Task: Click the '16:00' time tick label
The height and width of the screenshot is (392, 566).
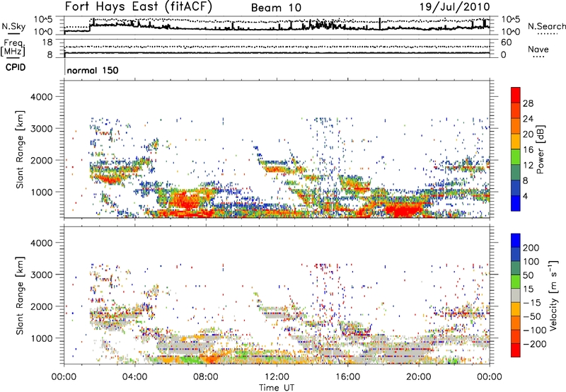Action: tap(347, 377)
